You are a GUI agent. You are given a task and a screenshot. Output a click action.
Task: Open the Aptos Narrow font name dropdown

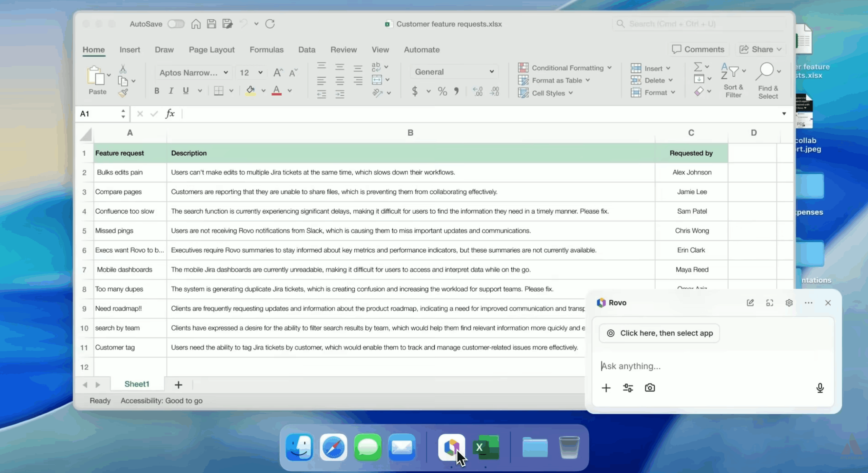pos(225,73)
